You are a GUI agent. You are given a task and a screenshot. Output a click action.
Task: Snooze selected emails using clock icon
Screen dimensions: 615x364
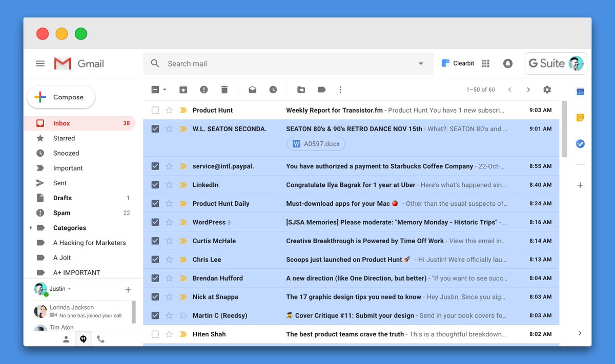pyautogui.click(x=273, y=90)
